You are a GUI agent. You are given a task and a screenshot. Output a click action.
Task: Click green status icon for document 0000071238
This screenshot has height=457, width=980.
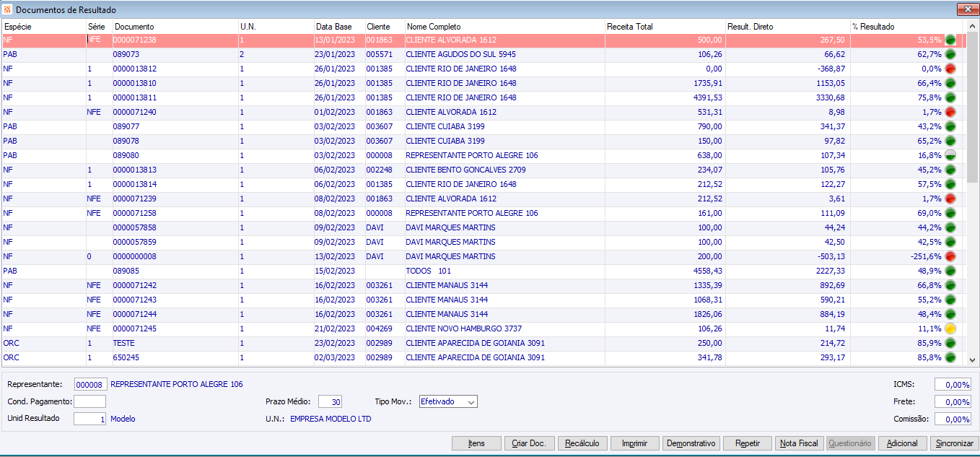[950, 40]
